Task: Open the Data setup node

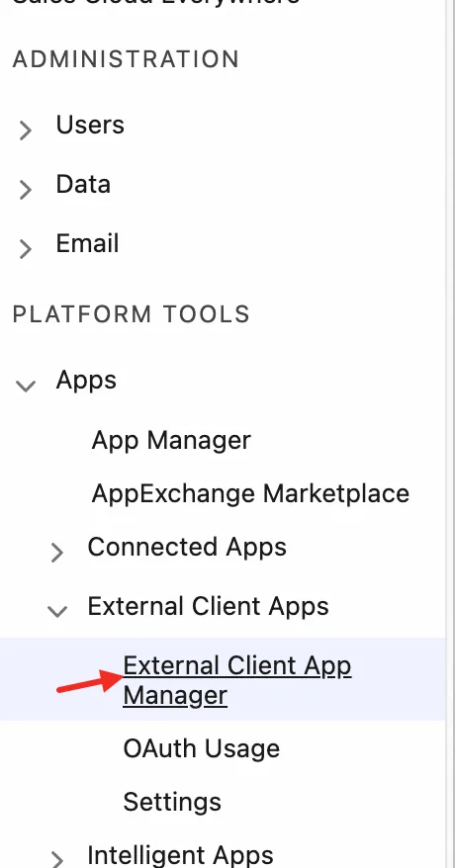Action: (x=83, y=184)
